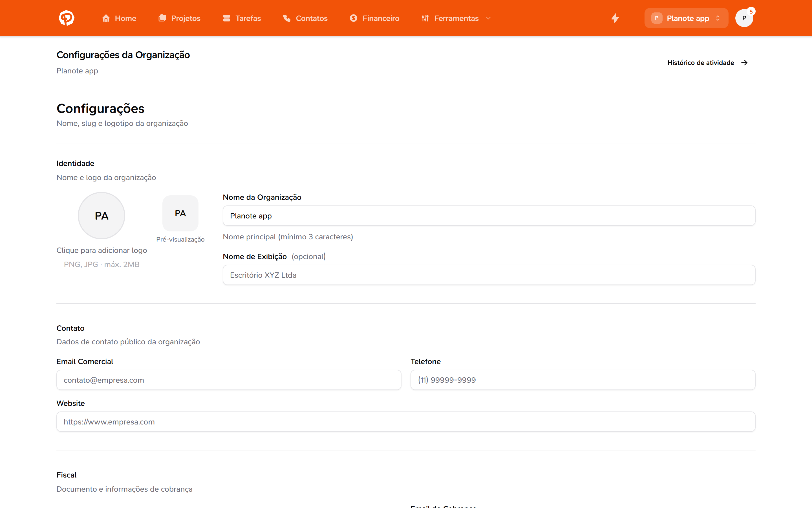
Task: Click the 'Nome da Organização' label
Action: click(262, 197)
